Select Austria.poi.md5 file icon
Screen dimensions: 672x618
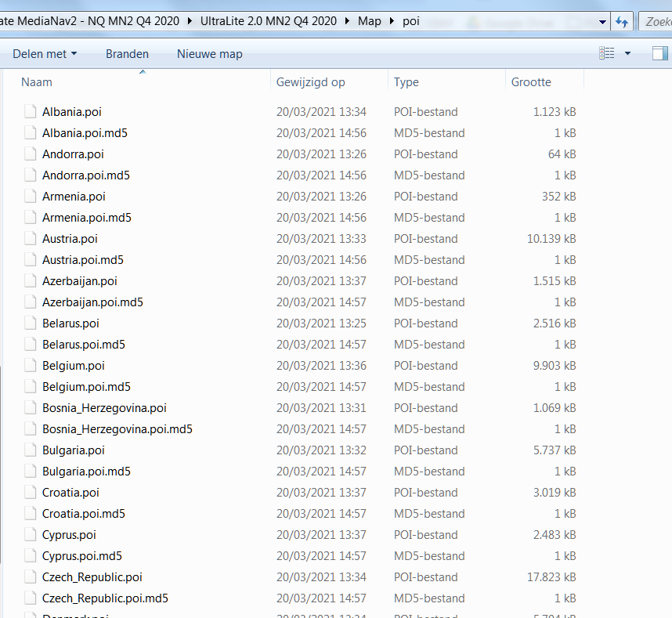(30, 260)
